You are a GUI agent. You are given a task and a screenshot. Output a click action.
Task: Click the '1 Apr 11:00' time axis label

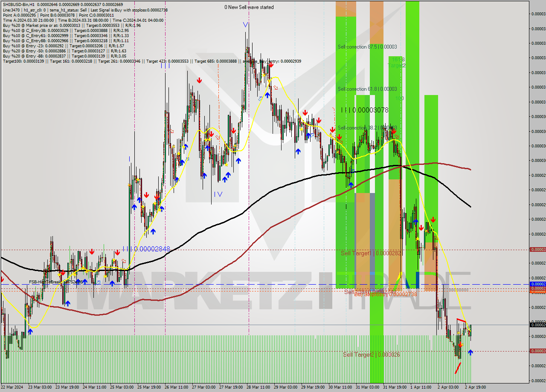click(x=421, y=387)
